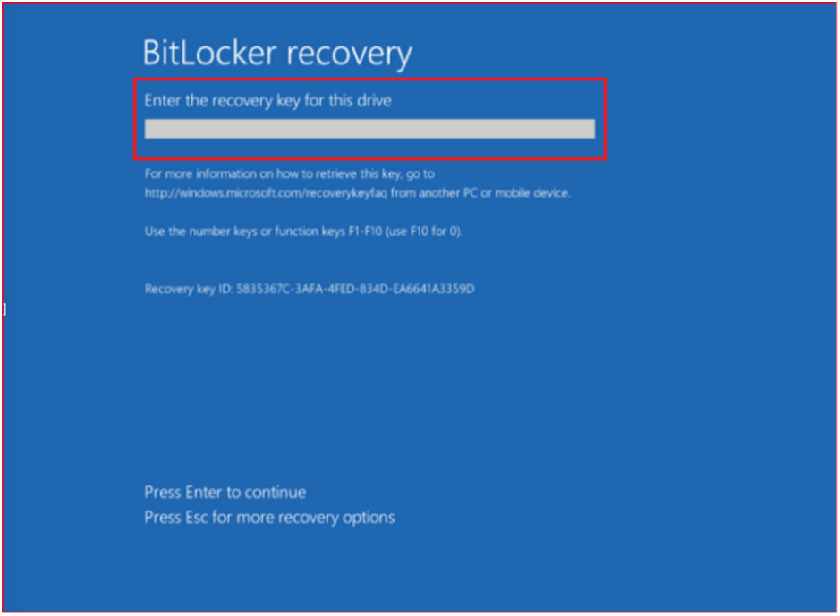This screenshot has width=840, height=616.
Task: Click the recovery key input field
Action: coord(369,130)
